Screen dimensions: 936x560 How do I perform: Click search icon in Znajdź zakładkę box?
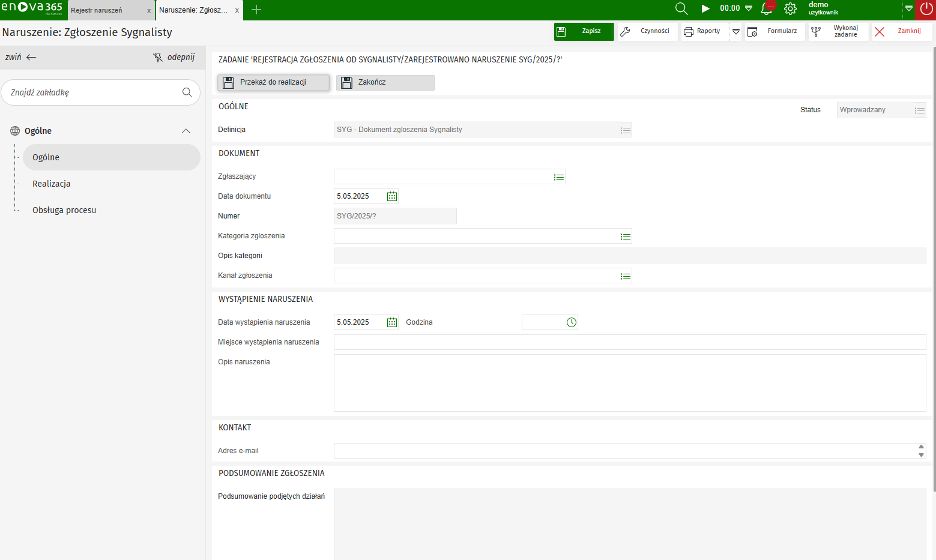point(187,92)
